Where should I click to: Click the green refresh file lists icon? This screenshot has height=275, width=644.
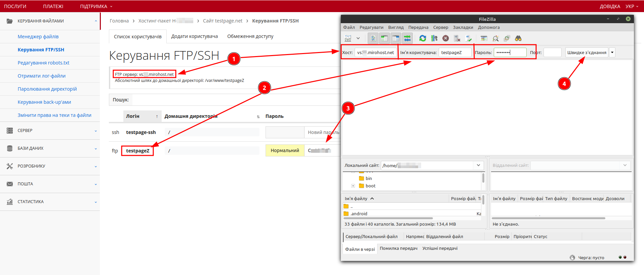[x=422, y=38]
